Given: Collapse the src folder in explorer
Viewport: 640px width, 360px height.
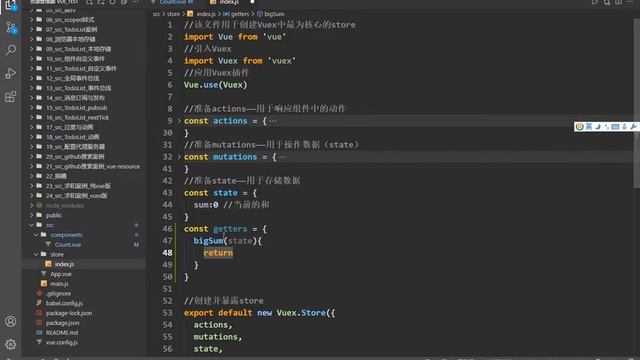Looking at the screenshot, I should [32, 225].
